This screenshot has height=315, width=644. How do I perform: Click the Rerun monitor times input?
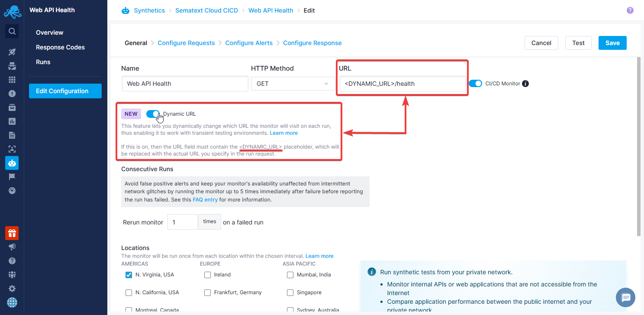tap(183, 222)
